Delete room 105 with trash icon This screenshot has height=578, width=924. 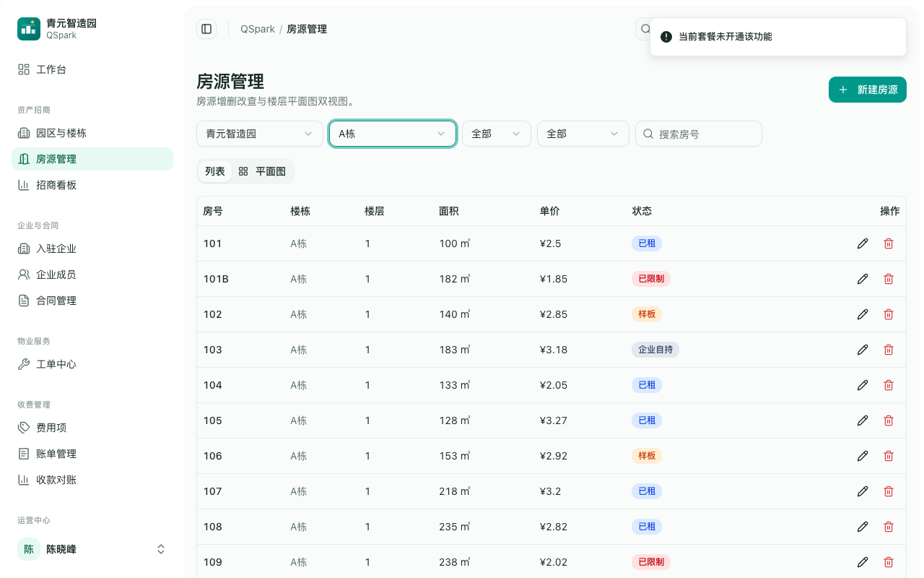click(889, 420)
